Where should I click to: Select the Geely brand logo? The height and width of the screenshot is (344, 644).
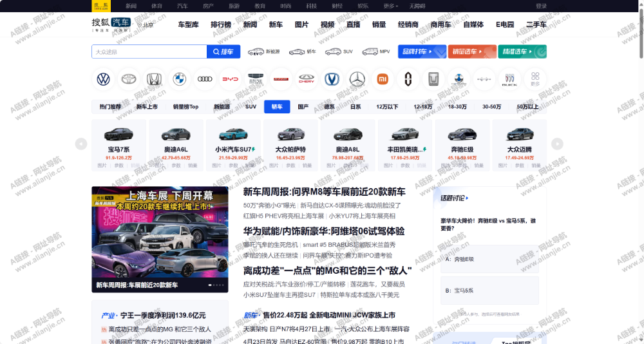[x=256, y=79]
